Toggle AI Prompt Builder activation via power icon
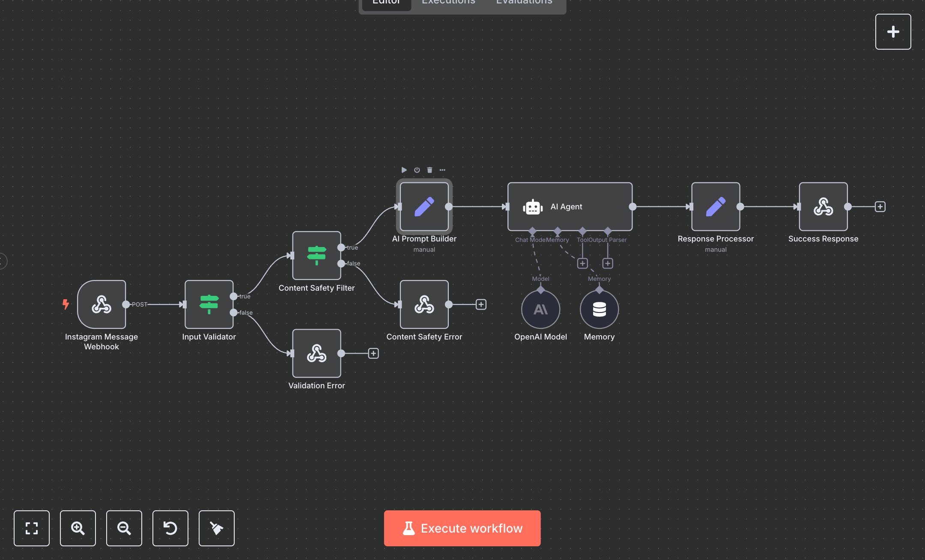Image resolution: width=925 pixels, height=560 pixels. pos(417,170)
